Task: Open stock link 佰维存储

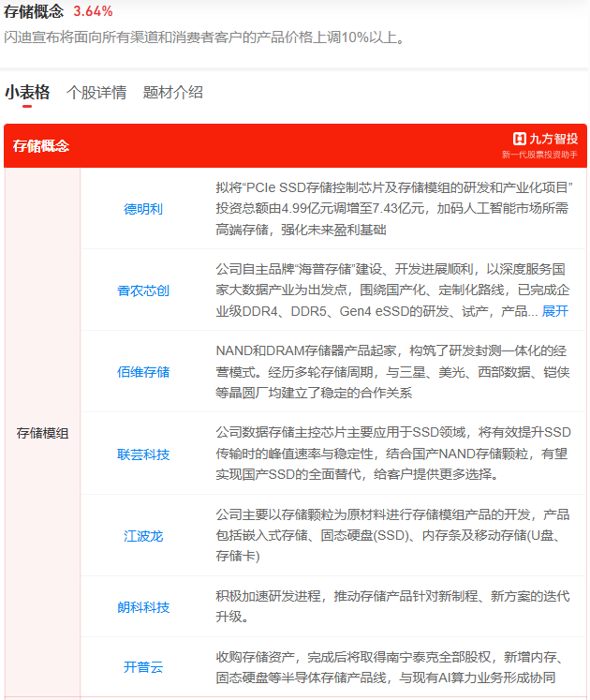Action: pyautogui.click(x=143, y=372)
